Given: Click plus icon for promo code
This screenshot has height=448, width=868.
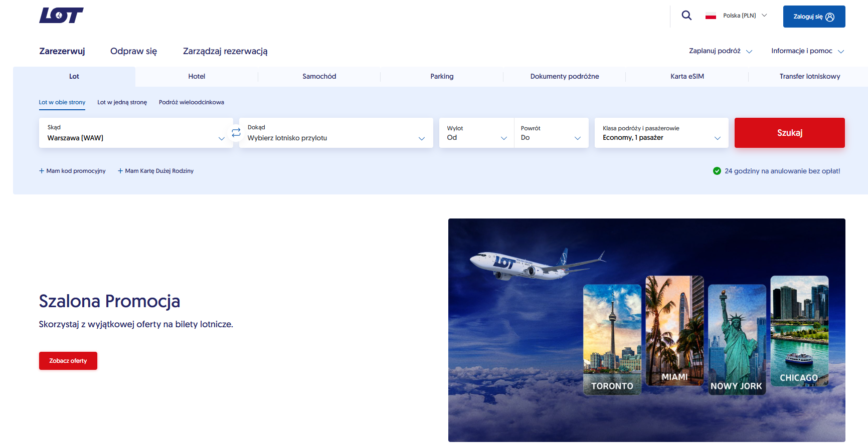Looking at the screenshot, I should [42, 171].
